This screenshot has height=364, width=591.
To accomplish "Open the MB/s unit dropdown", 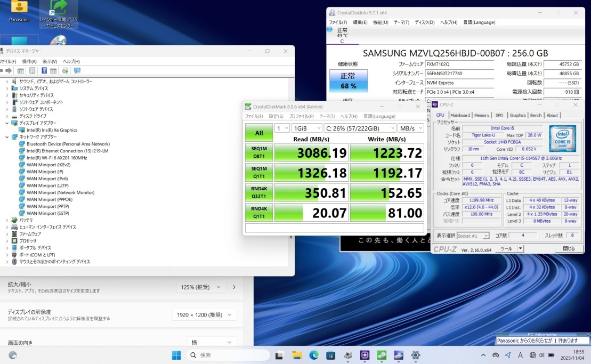I will [410, 128].
